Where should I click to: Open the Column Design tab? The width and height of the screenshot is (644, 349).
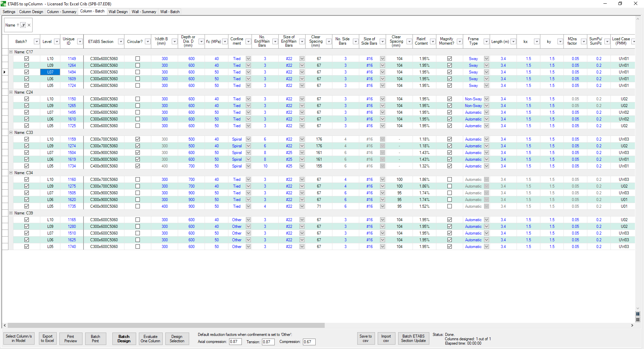(x=31, y=12)
